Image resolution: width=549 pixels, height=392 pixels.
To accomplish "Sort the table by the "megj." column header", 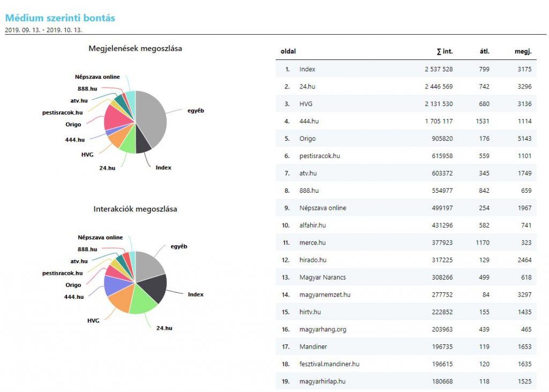I will point(523,51).
